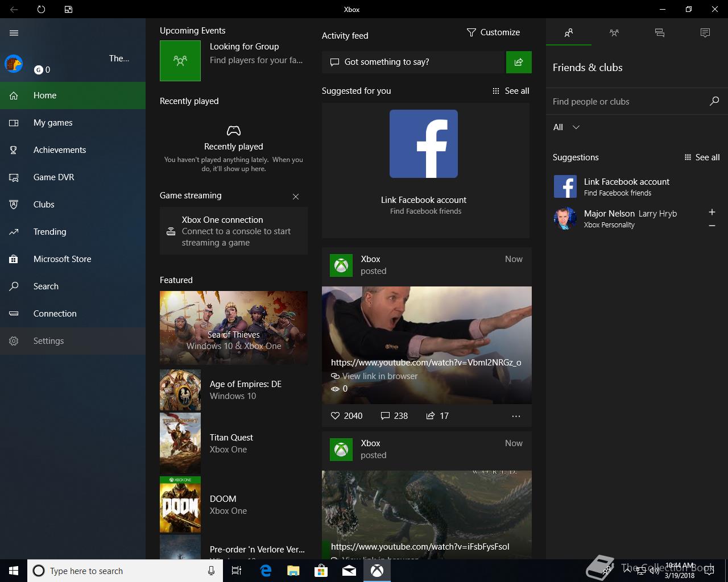The width and height of the screenshot is (728, 582).
Task: Open Task View on taskbar
Action: click(x=237, y=571)
